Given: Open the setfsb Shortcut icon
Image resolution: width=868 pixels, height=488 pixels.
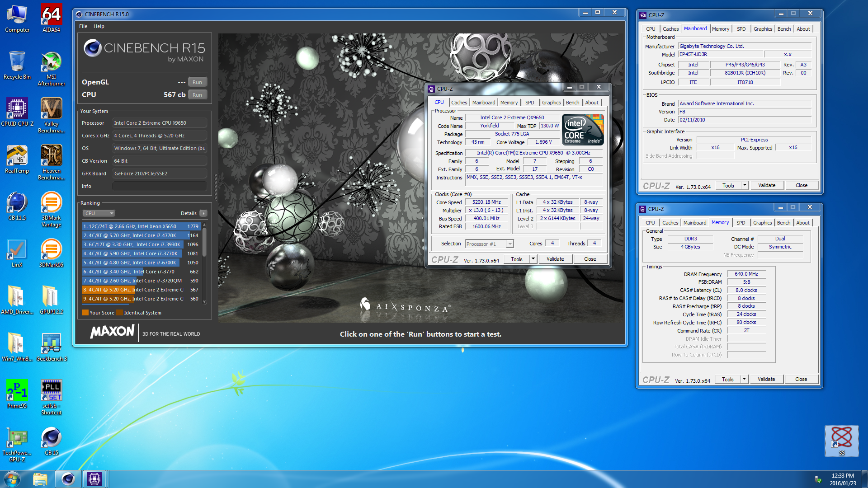Looking at the screenshot, I should pyautogui.click(x=51, y=398).
